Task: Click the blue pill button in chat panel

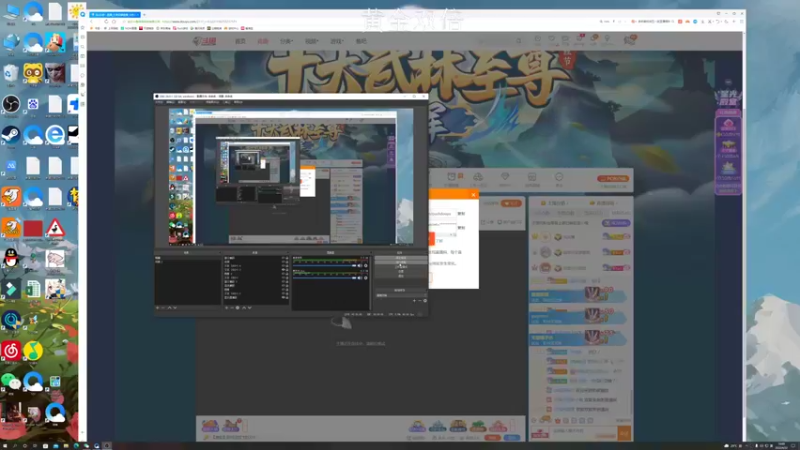Action: coord(616,223)
